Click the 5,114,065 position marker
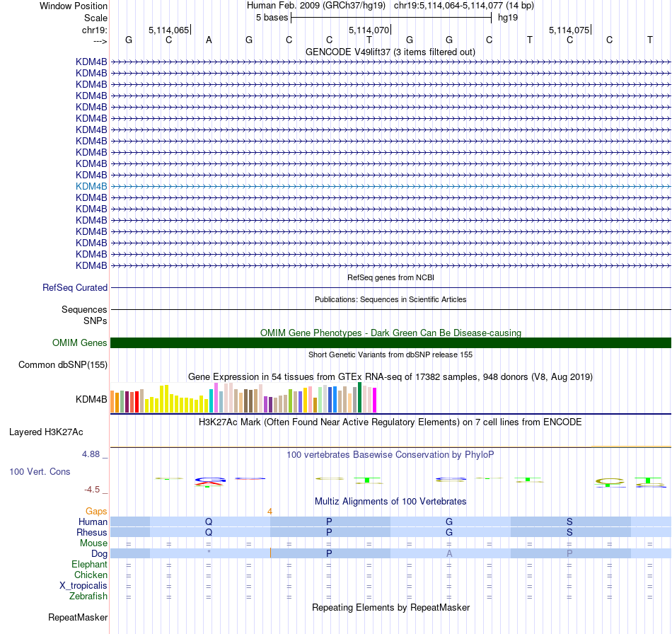This screenshot has height=634, width=672. pyautogui.click(x=168, y=30)
